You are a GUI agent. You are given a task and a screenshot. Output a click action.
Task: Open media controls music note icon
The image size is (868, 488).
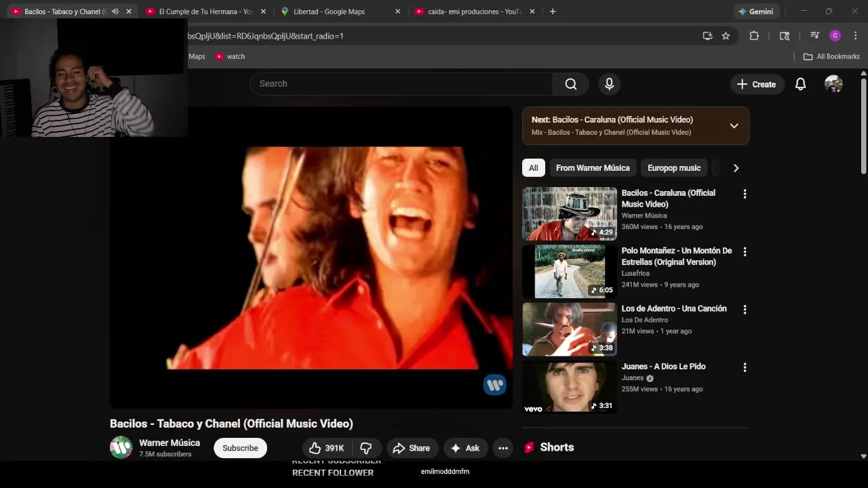pyautogui.click(x=815, y=36)
